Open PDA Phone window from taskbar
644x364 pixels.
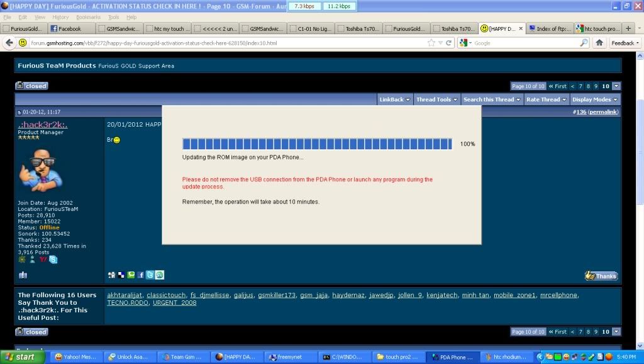(x=452, y=357)
